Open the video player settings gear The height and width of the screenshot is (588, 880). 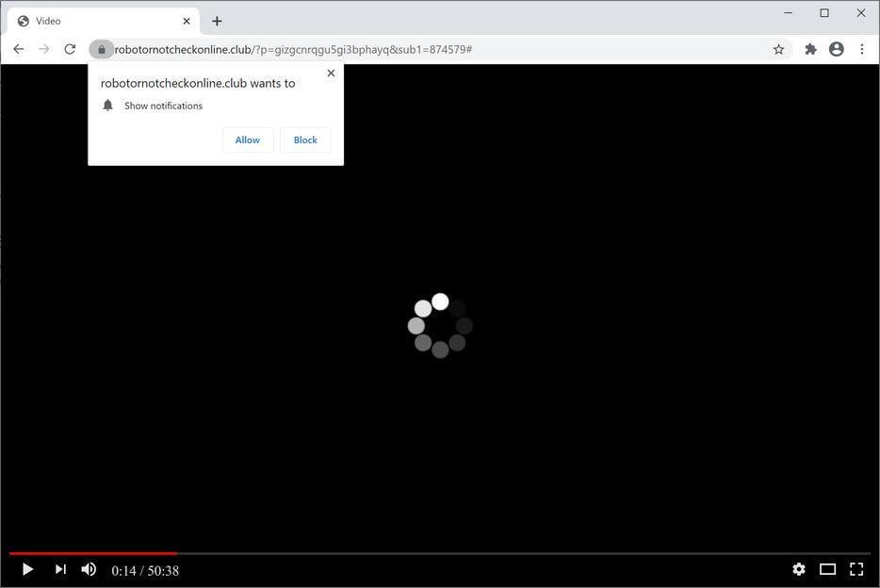(x=798, y=569)
